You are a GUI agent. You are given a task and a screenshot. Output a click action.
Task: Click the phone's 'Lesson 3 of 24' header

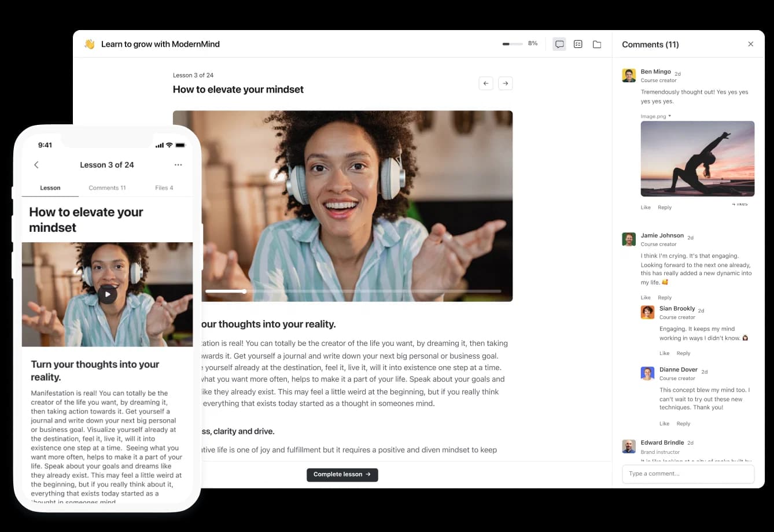[x=107, y=165]
